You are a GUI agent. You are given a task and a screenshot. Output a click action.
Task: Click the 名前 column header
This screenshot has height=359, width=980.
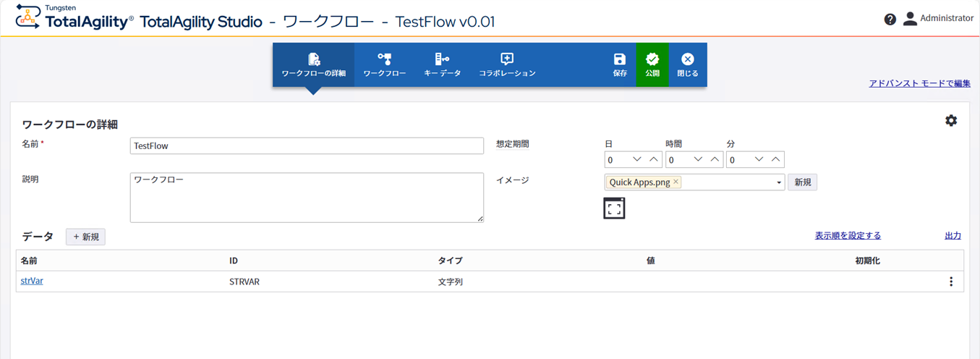29,261
